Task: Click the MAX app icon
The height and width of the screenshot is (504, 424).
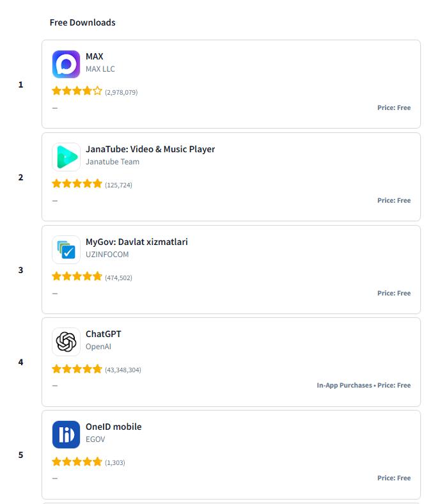Action: (66, 64)
